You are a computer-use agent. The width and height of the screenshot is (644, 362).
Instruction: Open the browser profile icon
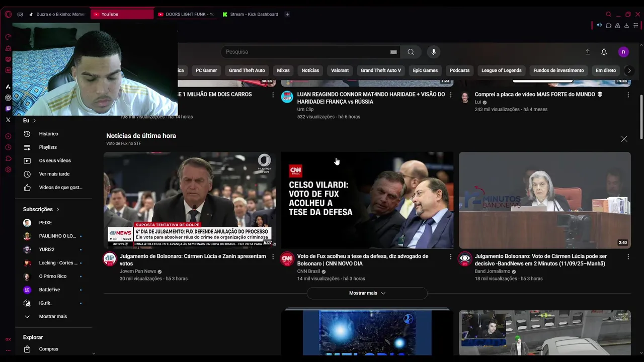[617, 25]
